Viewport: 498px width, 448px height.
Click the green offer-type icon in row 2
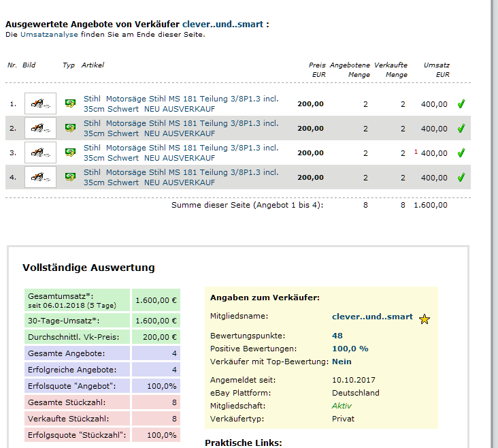pyautogui.click(x=69, y=128)
